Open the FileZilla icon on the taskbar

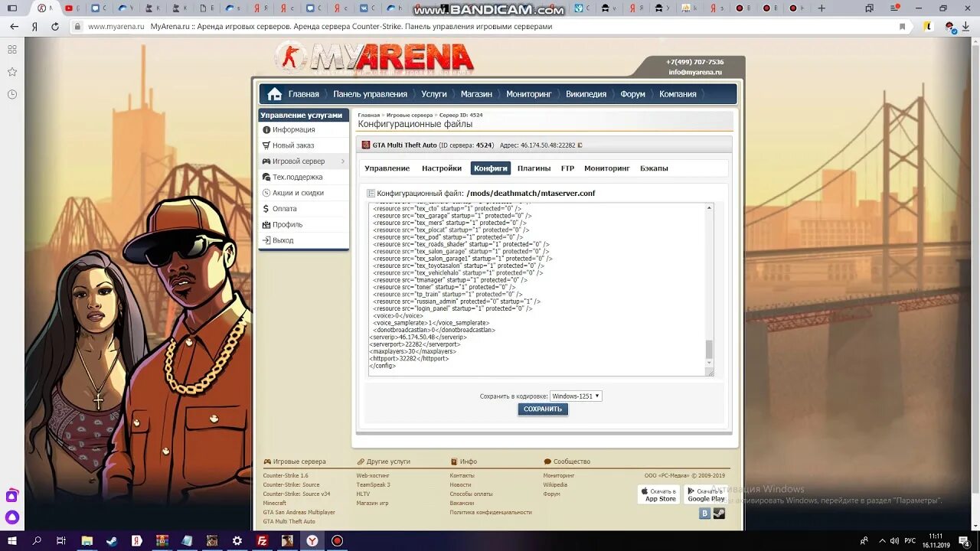(x=262, y=540)
